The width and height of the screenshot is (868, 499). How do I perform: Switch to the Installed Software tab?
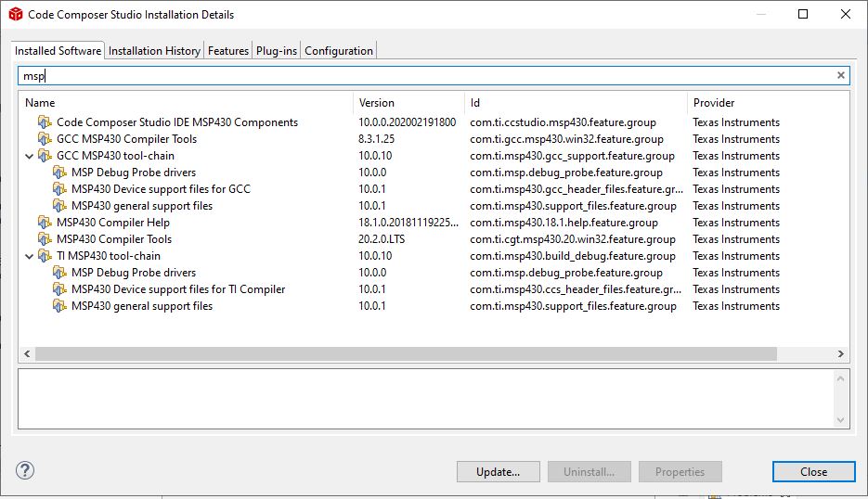coord(58,50)
